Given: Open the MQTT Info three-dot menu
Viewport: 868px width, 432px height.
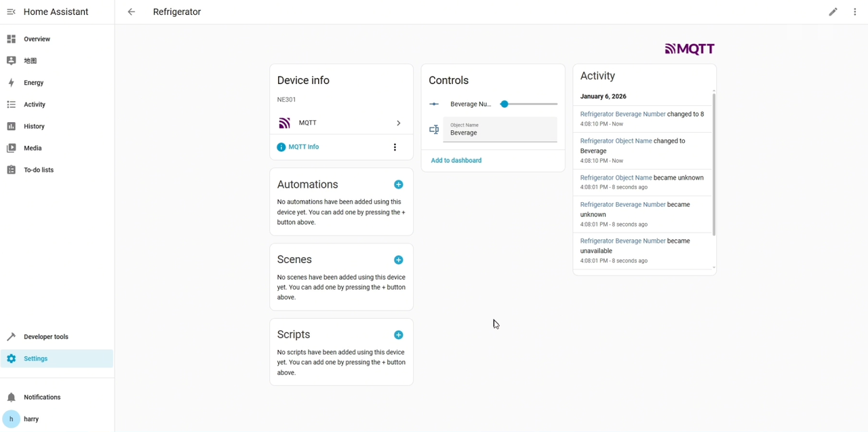Looking at the screenshot, I should (395, 147).
